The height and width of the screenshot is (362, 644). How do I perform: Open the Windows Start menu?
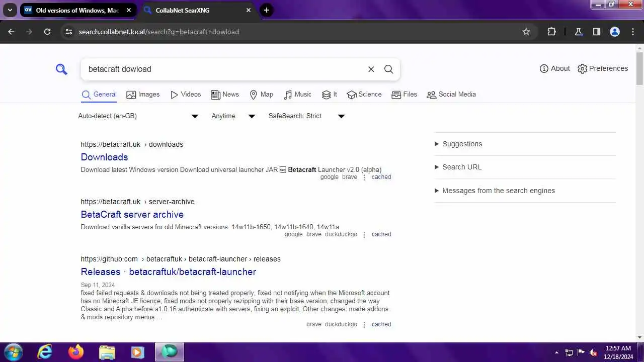[13, 352]
